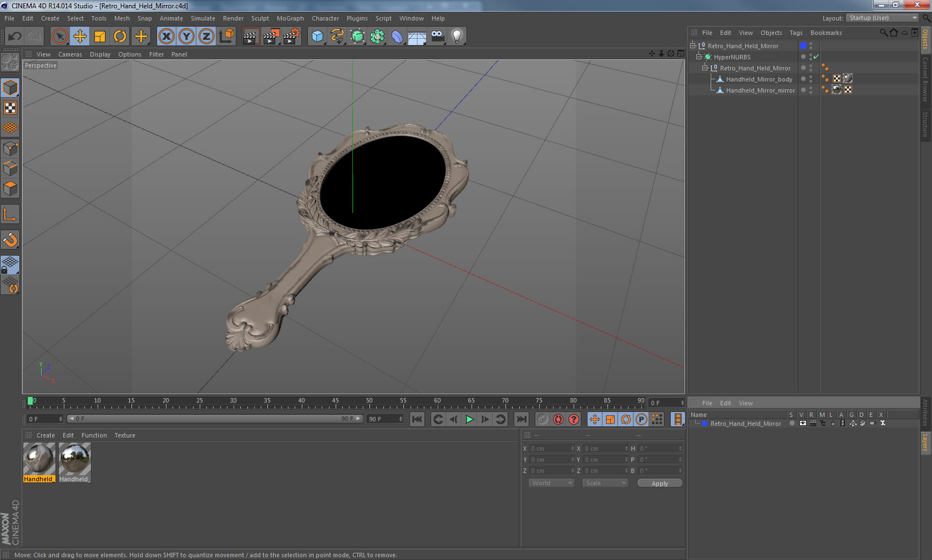This screenshot has width=932, height=560.
Task: Open the Layout dropdown
Action: click(883, 18)
